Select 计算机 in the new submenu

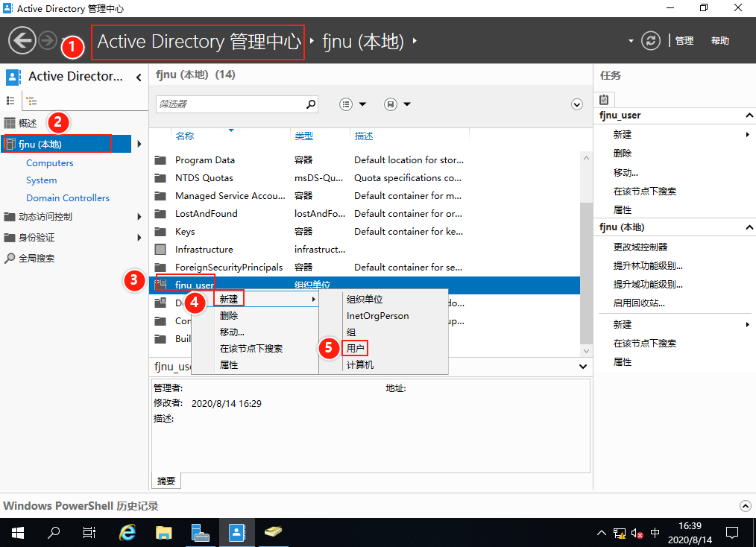(359, 365)
